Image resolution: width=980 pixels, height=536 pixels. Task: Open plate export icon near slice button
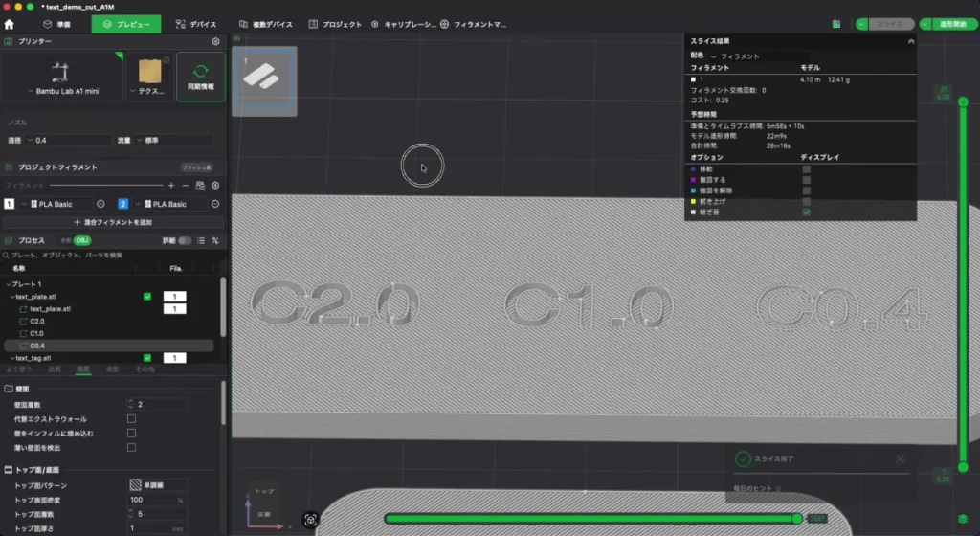coord(836,24)
